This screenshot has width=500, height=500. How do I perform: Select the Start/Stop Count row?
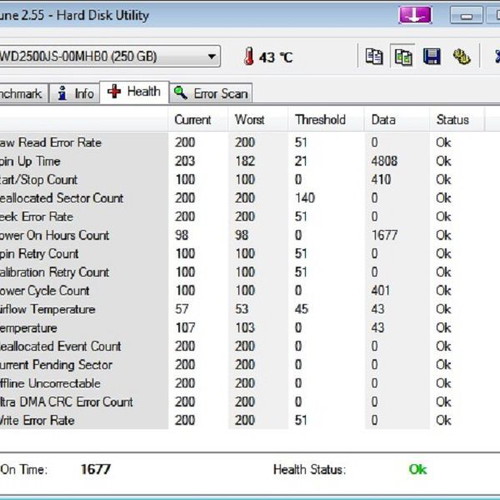pos(242,180)
